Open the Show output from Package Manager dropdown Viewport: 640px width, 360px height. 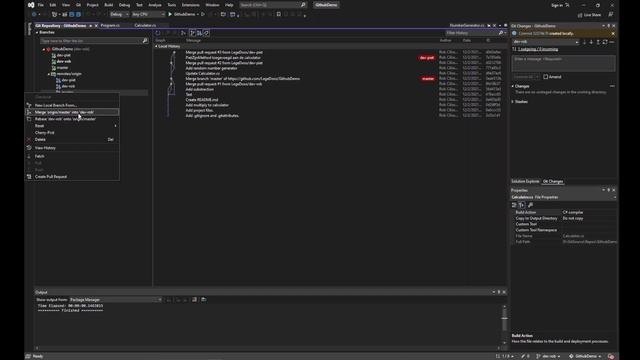116,300
